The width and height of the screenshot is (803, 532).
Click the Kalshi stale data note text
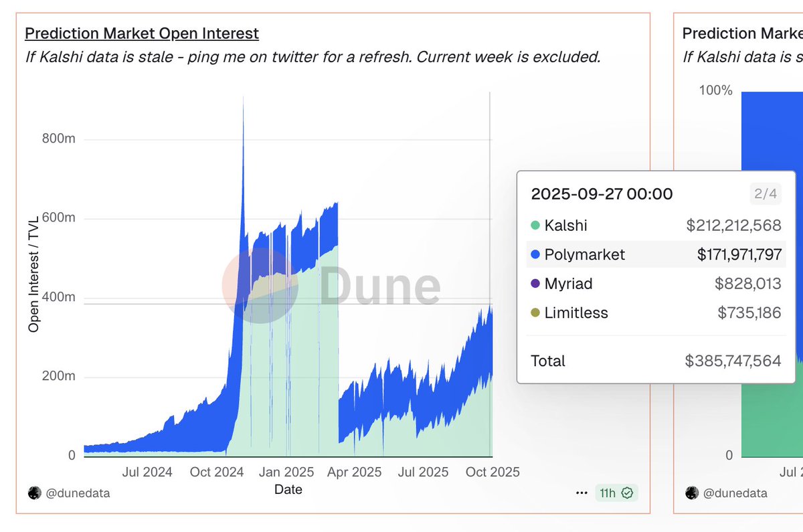point(313,57)
